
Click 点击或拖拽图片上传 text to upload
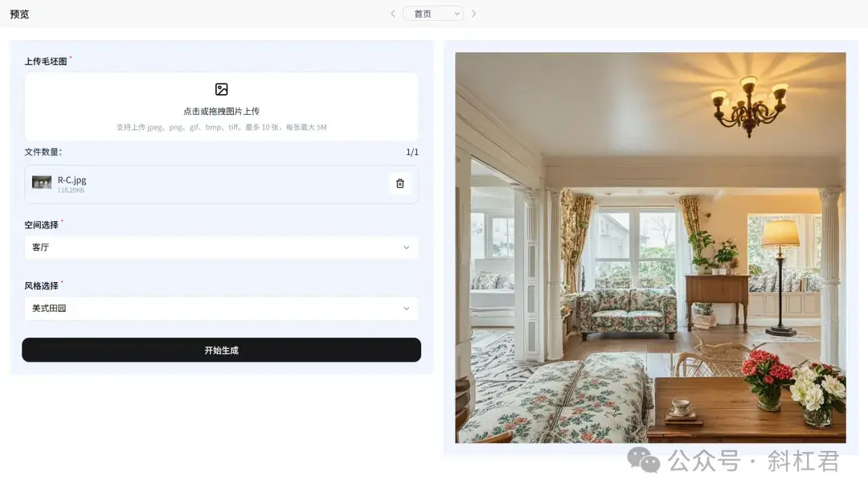tap(222, 111)
